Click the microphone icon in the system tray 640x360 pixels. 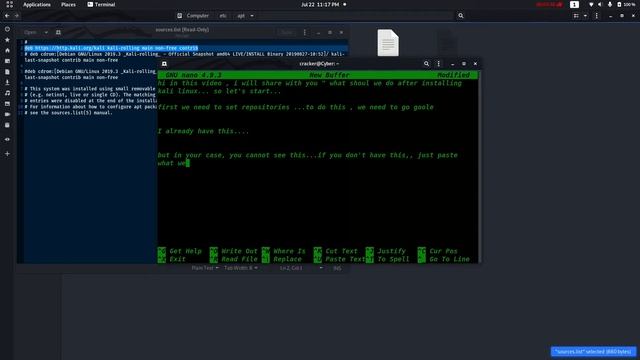(x=610, y=4)
